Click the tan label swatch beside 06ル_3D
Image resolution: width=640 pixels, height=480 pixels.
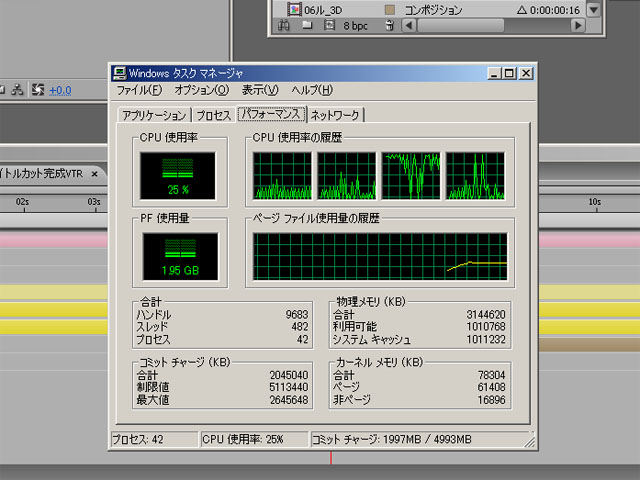[389, 9]
